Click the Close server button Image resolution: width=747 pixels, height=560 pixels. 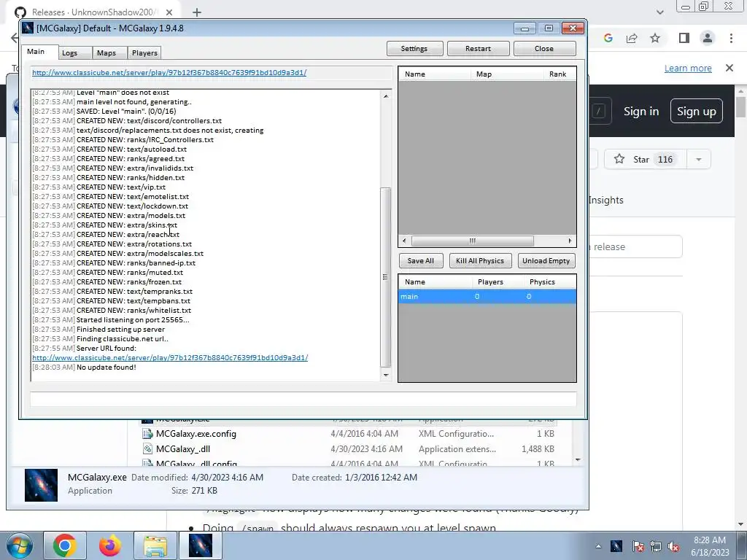coord(544,49)
